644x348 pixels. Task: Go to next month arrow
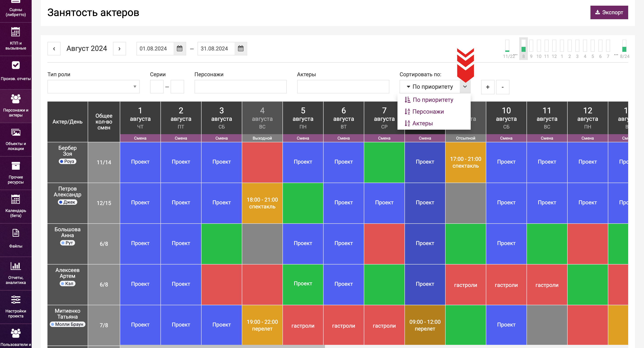(x=120, y=49)
